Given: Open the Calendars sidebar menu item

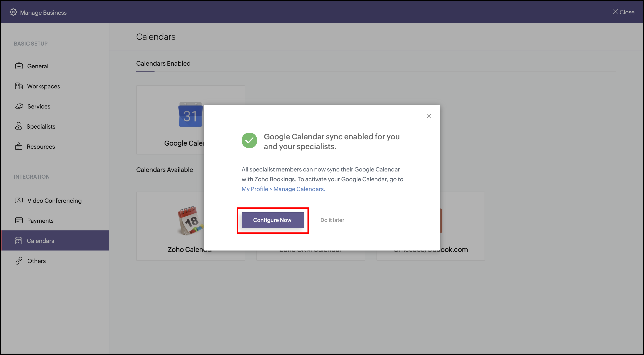Looking at the screenshot, I should 40,241.
